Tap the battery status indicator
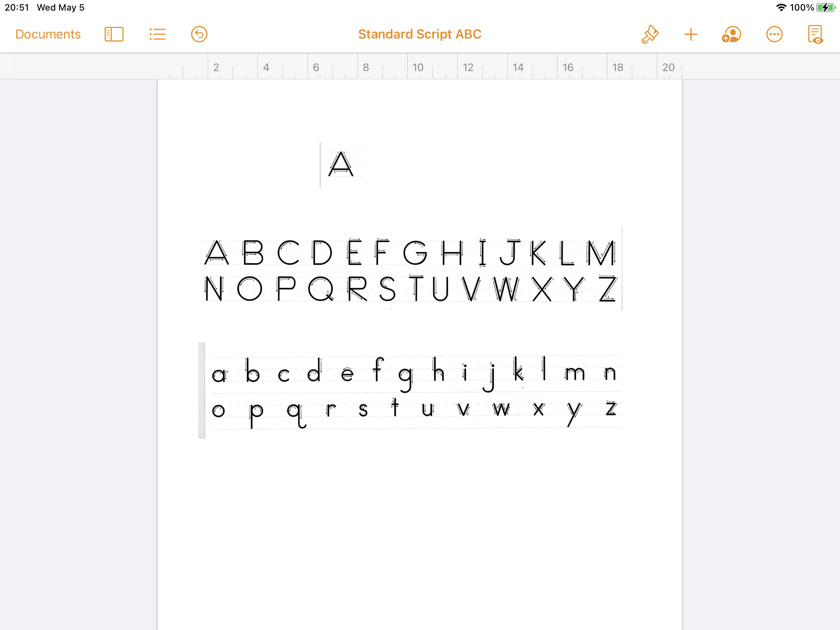Screen dimensions: 840x630 (x=825, y=8)
